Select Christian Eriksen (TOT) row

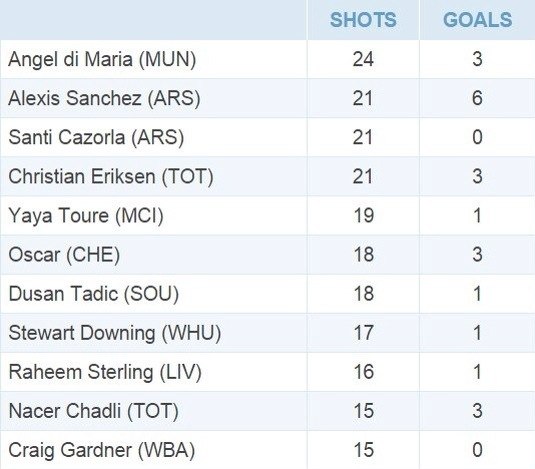pyautogui.click(x=268, y=176)
